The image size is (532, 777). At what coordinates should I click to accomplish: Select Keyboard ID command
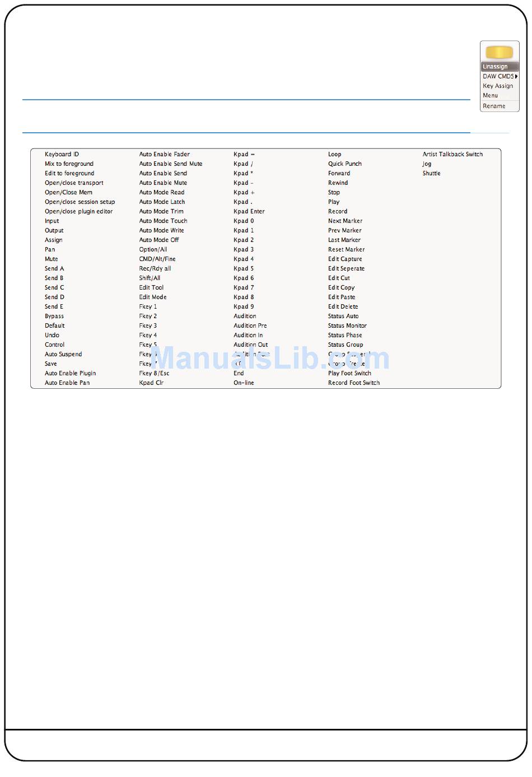coord(62,154)
